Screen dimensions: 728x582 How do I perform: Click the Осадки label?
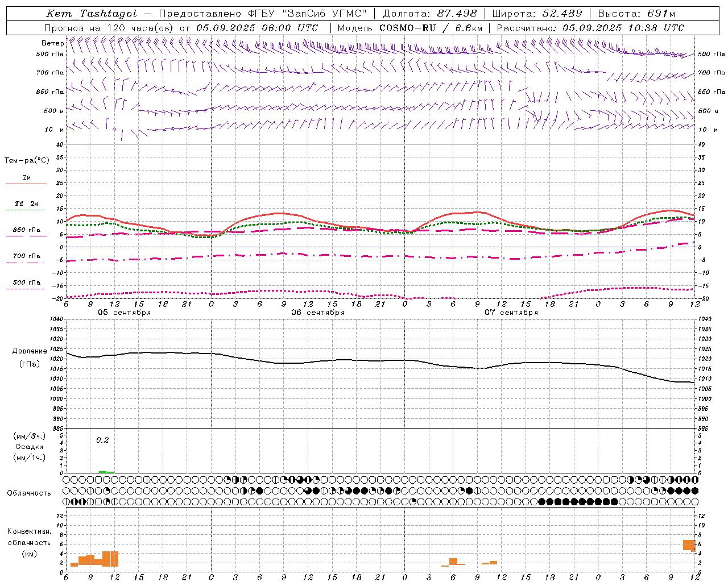point(29,447)
